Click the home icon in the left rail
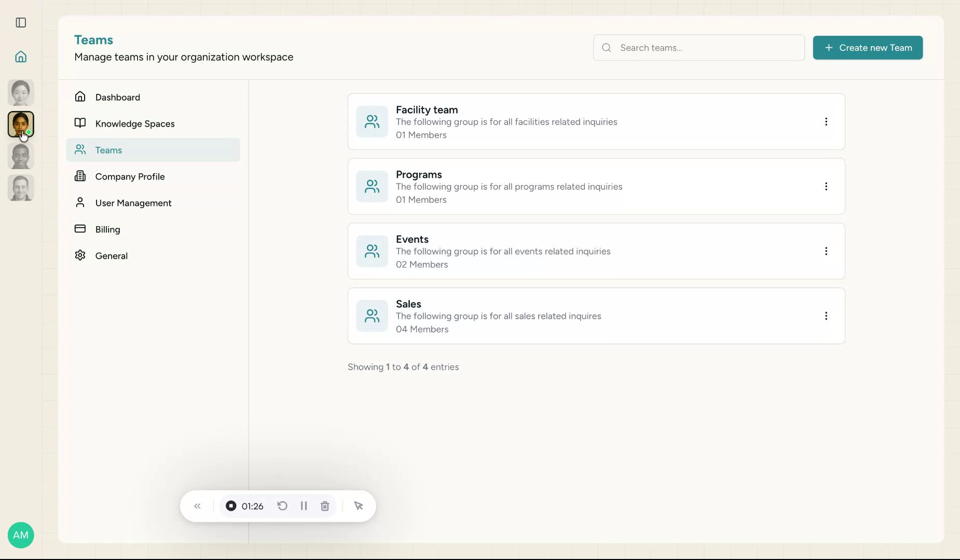The width and height of the screenshot is (960, 560). (21, 57)
